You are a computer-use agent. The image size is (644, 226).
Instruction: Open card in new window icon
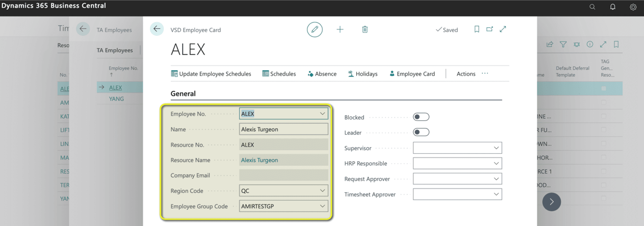[490, 29]
